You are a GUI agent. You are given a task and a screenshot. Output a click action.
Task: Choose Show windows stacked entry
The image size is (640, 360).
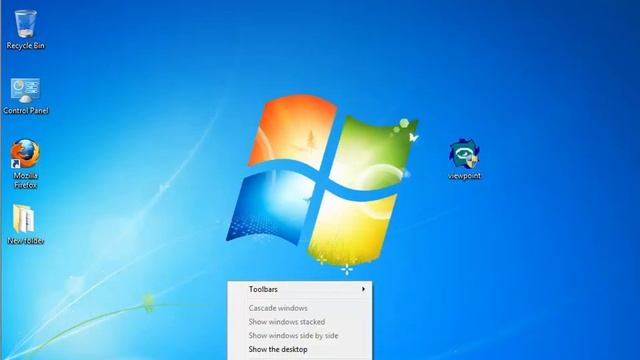[x=300, y=322]
